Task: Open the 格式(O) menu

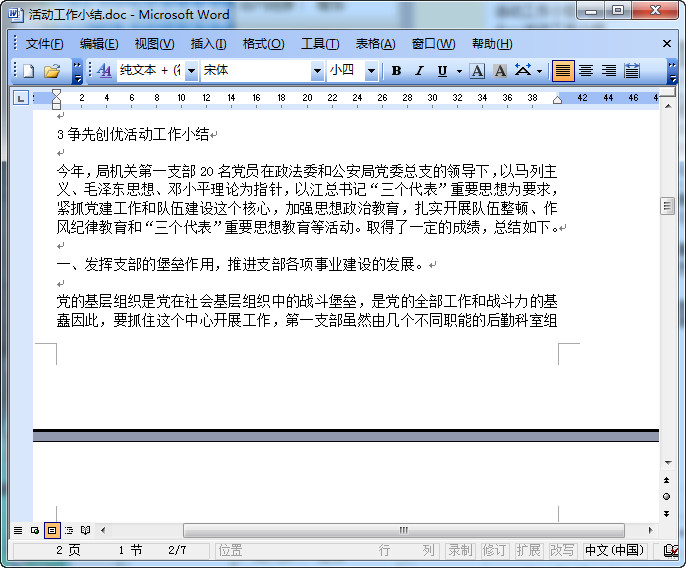Action: [263, 44]
